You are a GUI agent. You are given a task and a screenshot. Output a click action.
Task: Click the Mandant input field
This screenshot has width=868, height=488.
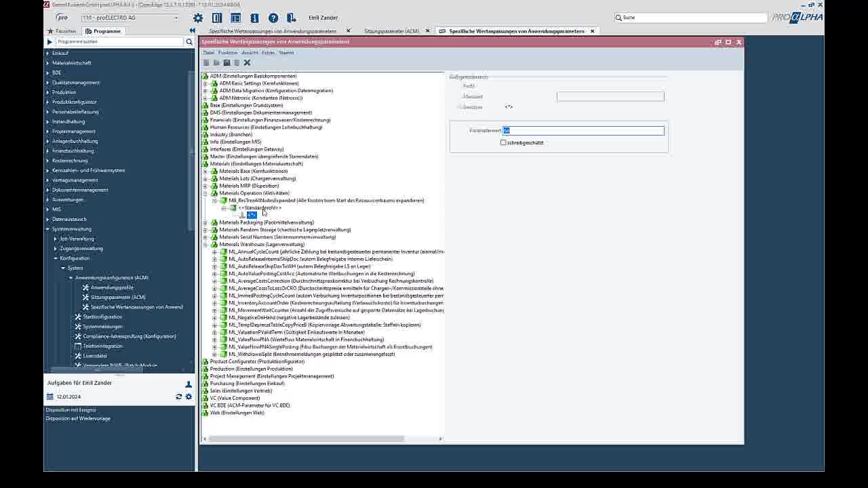point(610,97)
